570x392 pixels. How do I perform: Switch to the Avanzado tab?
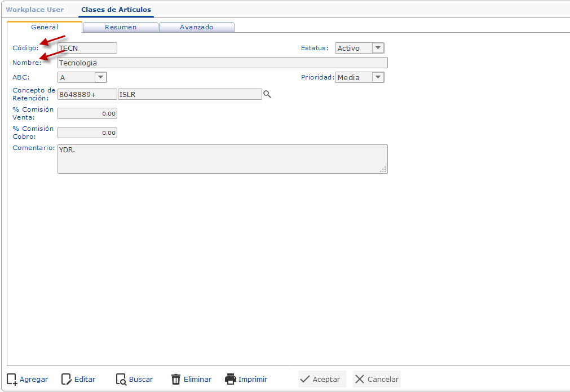tap(197, 27)
